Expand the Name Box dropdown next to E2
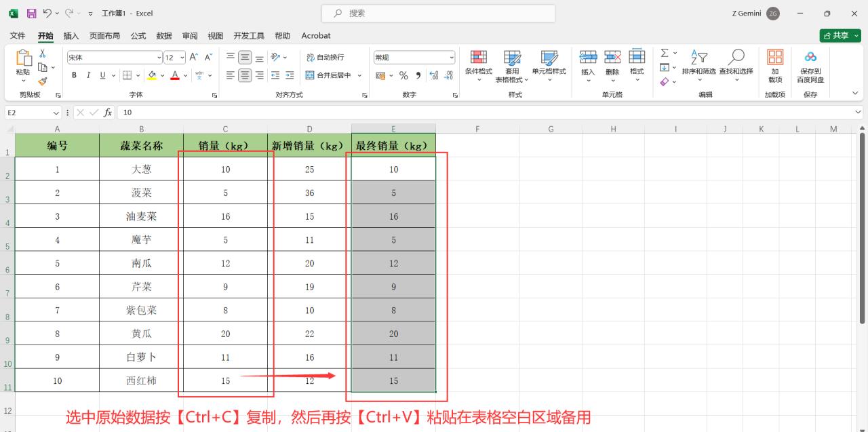This screenshot has width=868, height=432. [x=56, y=113]
